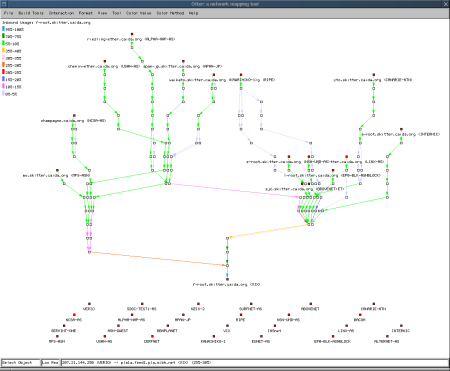Click the orange legend swatch
This screenshot has height=371, width=450.
[x=4, y=65]
